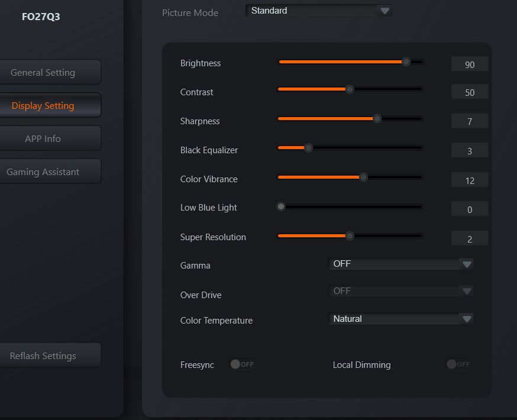Viewport: 517px width, 420px height.
Task: Click the Super Resolution value field showing 2
Action: (x=470, y=238)
